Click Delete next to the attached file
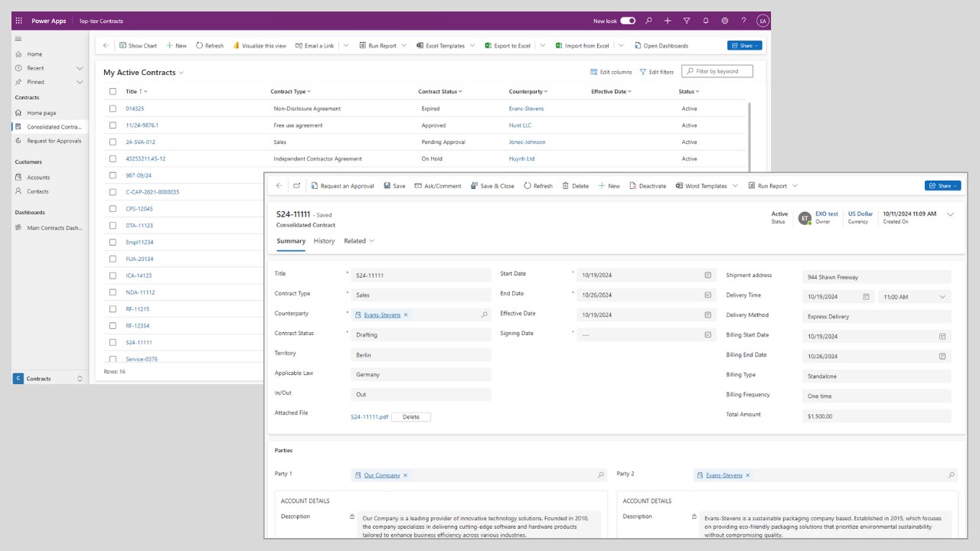This screenshot has width=980, height=551. [411, 417]
